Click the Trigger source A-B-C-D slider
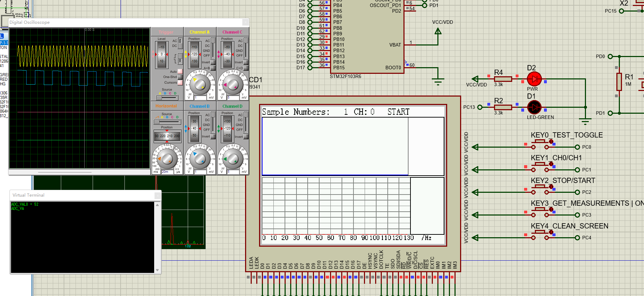644x296 pixels. pyautogui.click(x=167, y=98)
